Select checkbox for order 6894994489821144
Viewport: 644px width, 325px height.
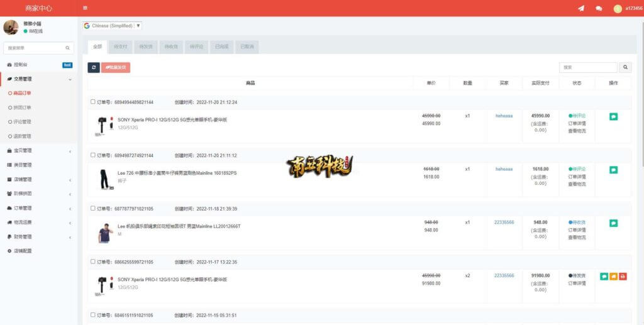click(x=93, y=102)
